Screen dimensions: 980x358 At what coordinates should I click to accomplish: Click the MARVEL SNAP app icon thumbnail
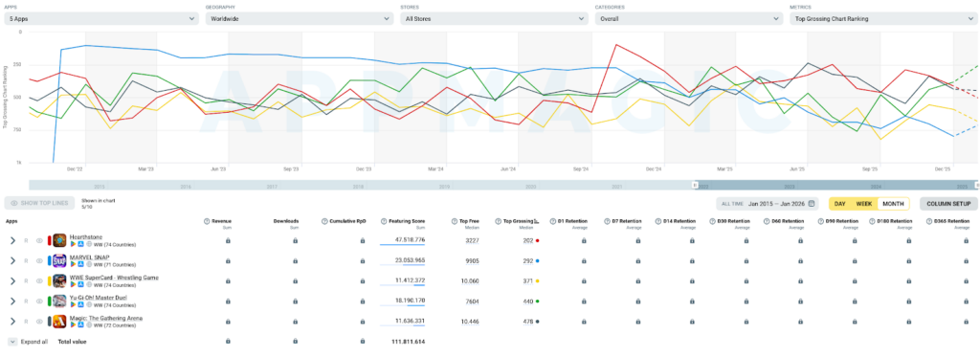[59, 260]
